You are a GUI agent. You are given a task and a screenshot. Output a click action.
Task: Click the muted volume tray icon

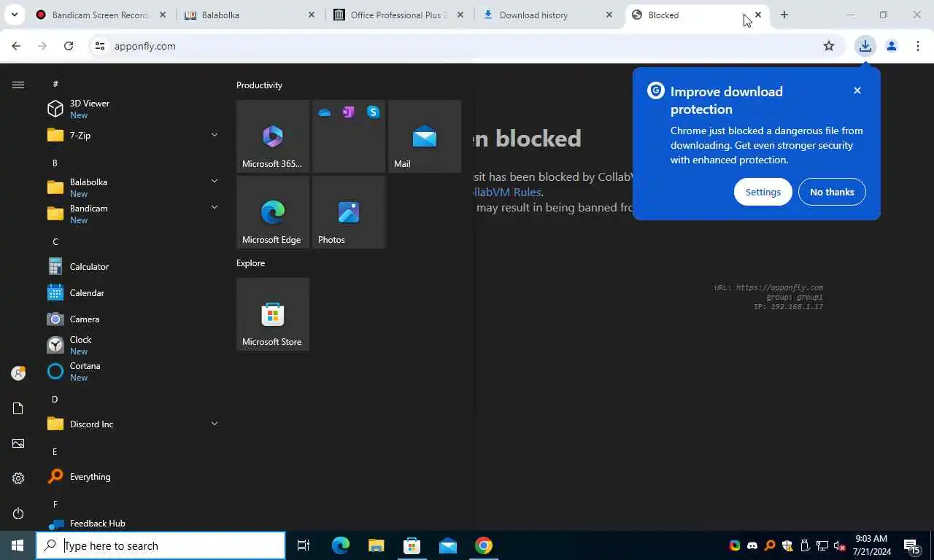click(x=840, y=545)
